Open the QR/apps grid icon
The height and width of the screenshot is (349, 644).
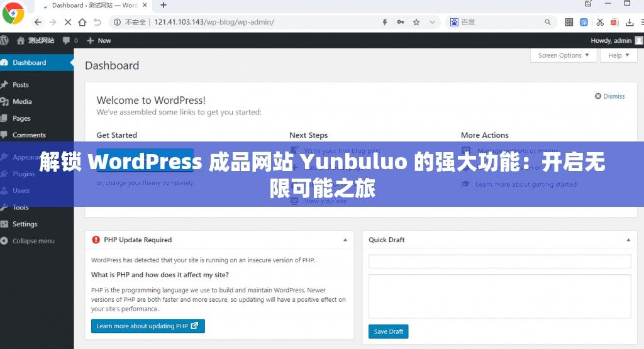point(569,22)
